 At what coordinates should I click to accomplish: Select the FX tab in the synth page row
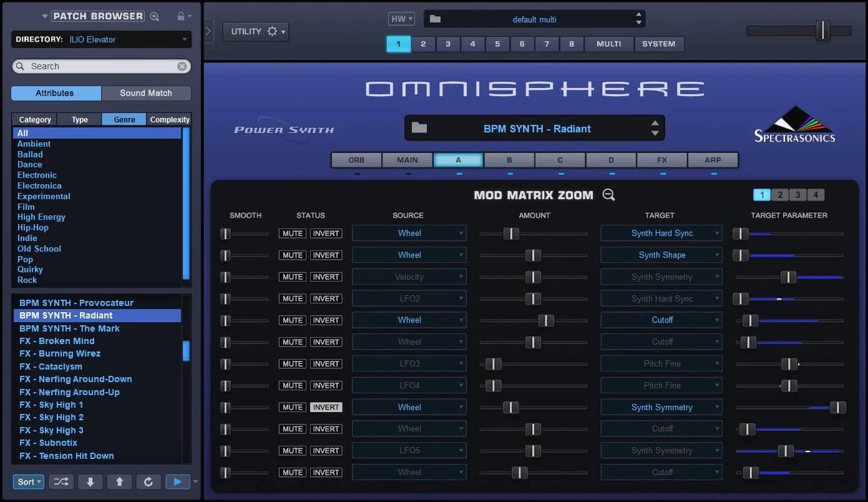click(661, 160)
